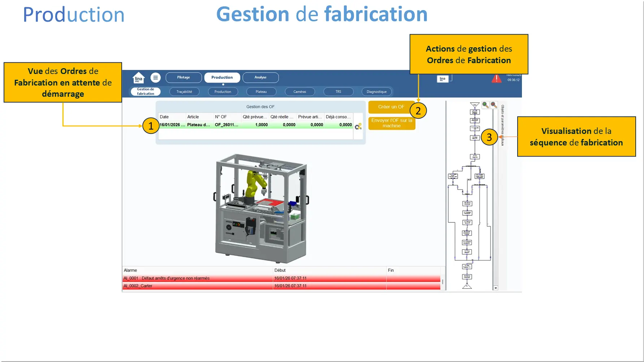
Task: Click the Lina logo badge in header
Action: [442, 79]
